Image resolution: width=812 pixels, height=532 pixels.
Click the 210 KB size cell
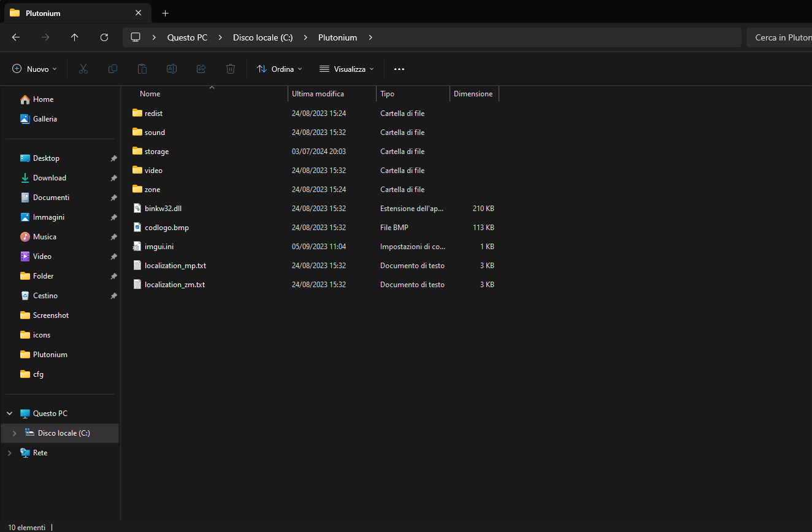pyautogui.click(x=483, y=209)
